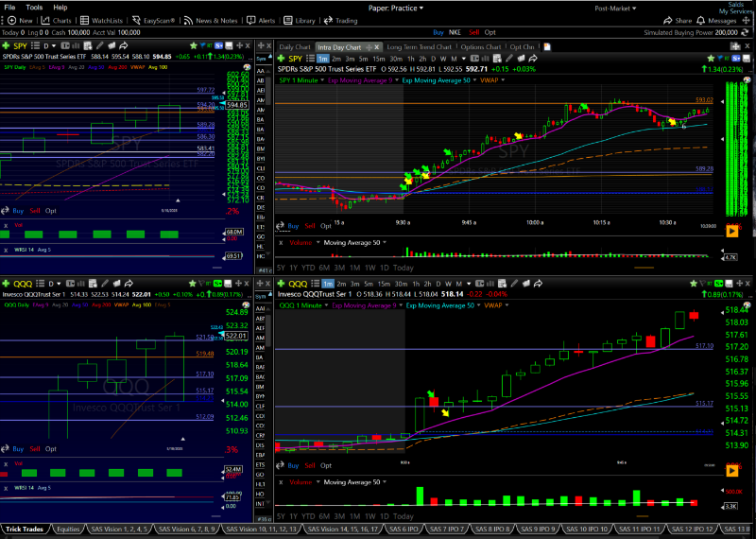This screenshot has height=539, width=756.
Task: Add a new tab with the page icon
Action: click(x=547, y=46)
